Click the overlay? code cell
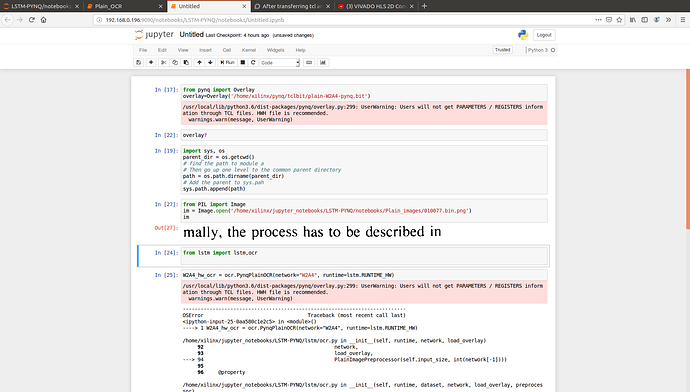The width and height of the screenshot is (690, 392). click(364, 135)
